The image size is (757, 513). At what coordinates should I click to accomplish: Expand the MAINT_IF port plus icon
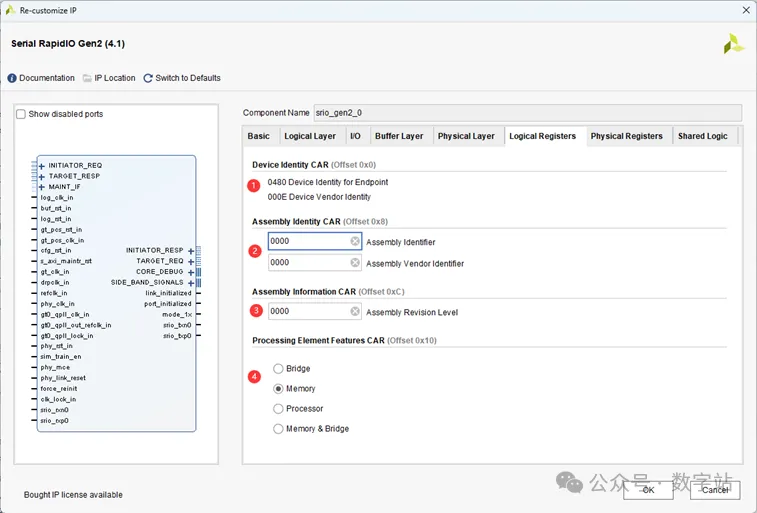click(42, 187)
